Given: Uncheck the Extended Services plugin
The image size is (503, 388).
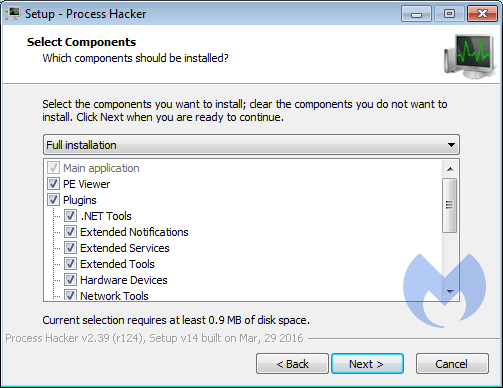Looking at the screenshot, I should [x=70, y=248].
